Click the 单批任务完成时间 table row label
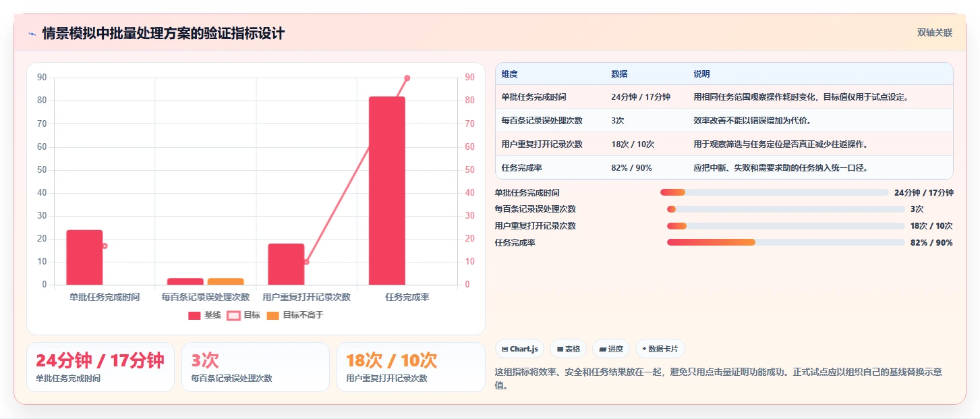This screenshot has height=419, width=980. [534, 97]
